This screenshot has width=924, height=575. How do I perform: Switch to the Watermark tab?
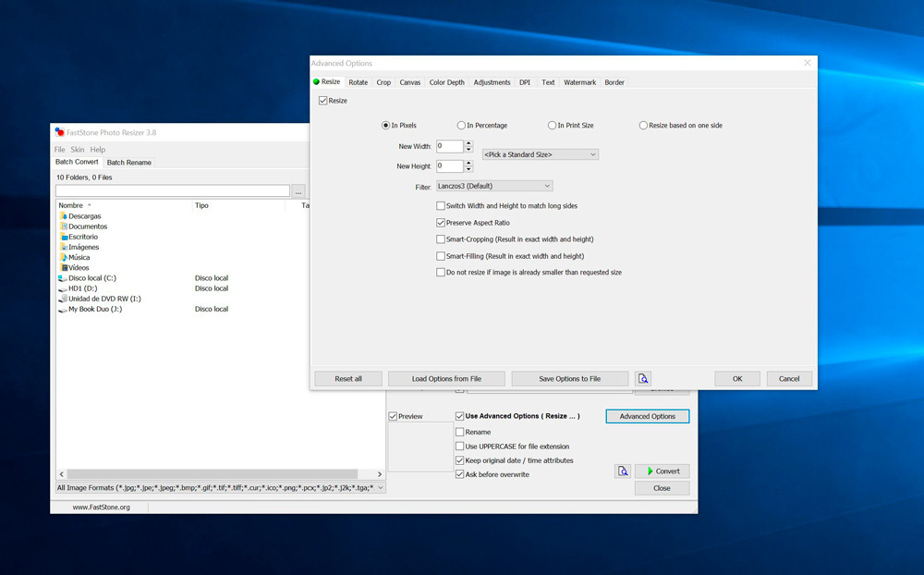[579, 82]
